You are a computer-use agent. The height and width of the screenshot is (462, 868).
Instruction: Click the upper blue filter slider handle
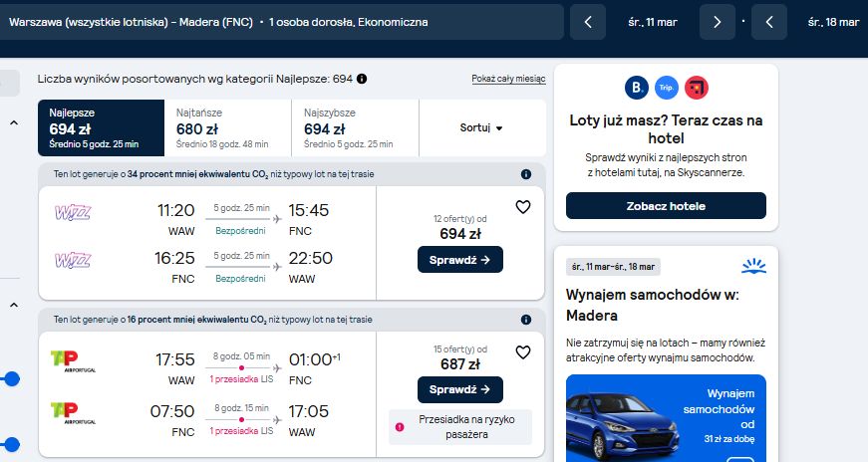[x=12, y=379]
